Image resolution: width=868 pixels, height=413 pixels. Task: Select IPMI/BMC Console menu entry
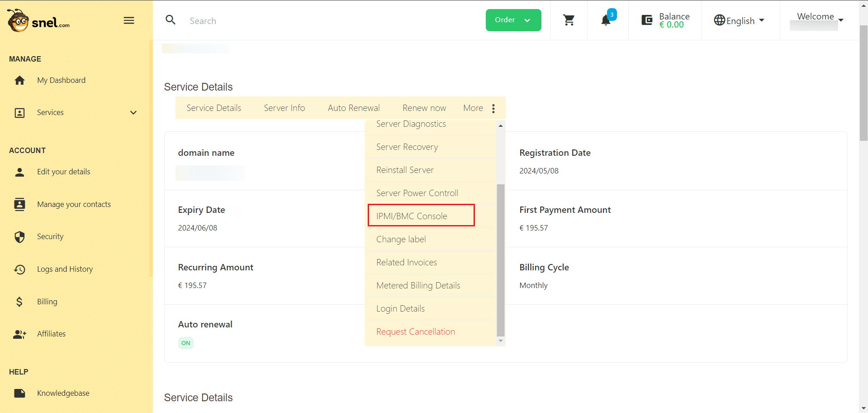(412, 216)
